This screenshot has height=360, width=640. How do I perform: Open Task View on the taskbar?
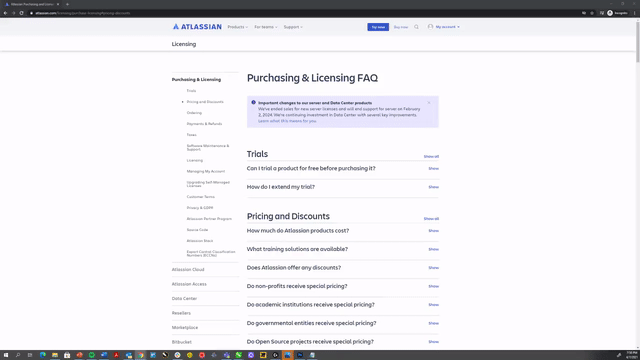tap(30, 355)
